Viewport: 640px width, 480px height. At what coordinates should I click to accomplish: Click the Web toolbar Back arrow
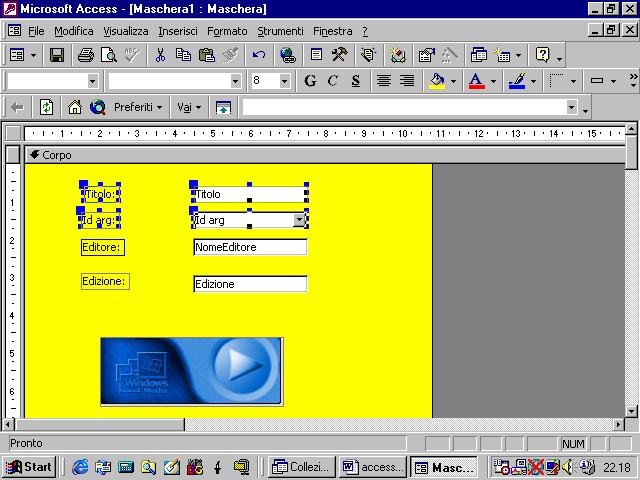[17, 107]
